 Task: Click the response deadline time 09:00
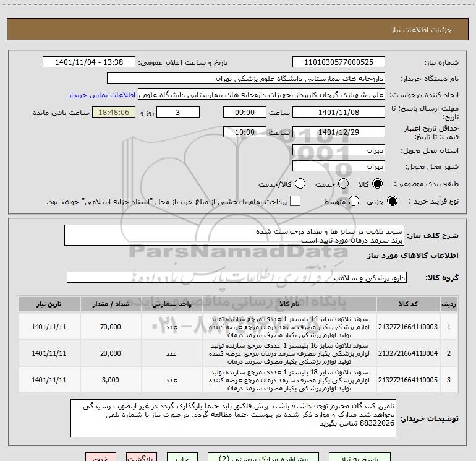pyautogui.click(x=245, y=112)
